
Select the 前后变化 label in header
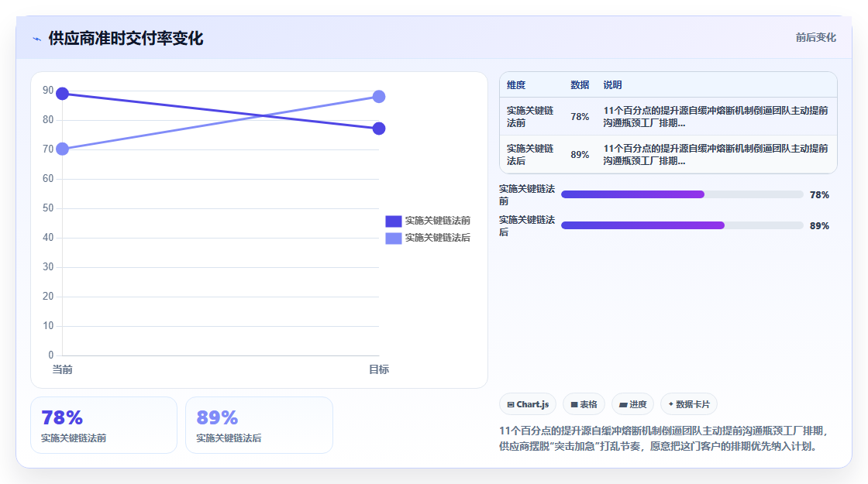point(815,38)
